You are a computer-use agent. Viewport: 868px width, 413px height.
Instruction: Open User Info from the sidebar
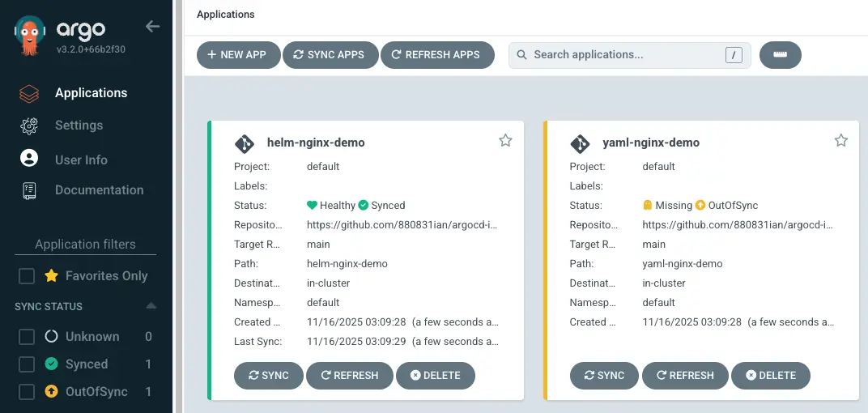click(81, 160)
